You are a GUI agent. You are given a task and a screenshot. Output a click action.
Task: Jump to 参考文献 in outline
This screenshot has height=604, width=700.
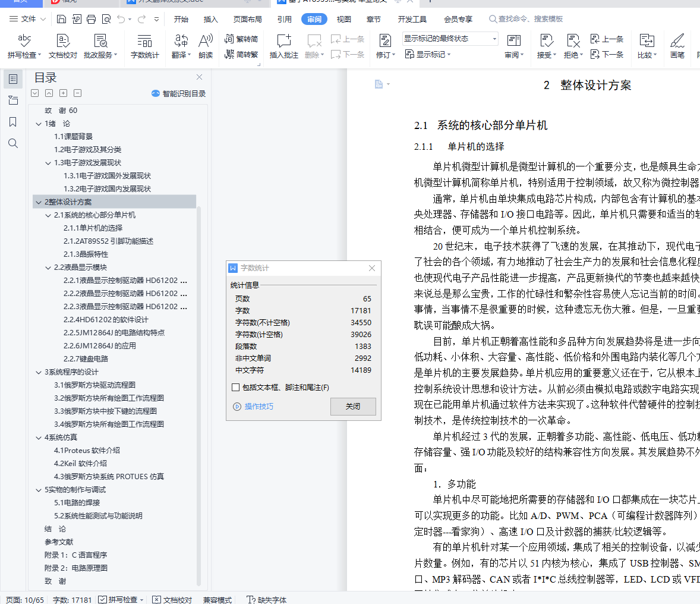[x=58, y=542]
